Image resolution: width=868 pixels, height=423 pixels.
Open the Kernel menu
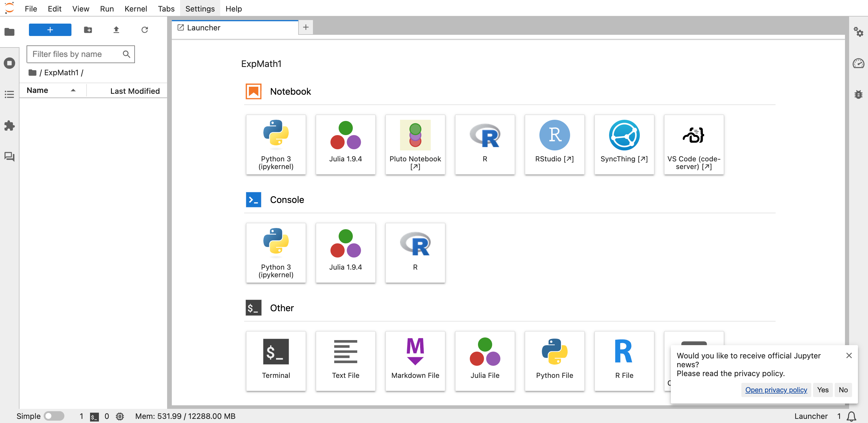pos(136,9)
